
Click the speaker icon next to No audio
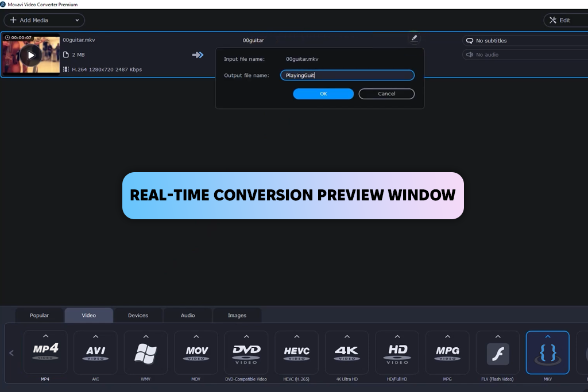[x=470, y=55]
